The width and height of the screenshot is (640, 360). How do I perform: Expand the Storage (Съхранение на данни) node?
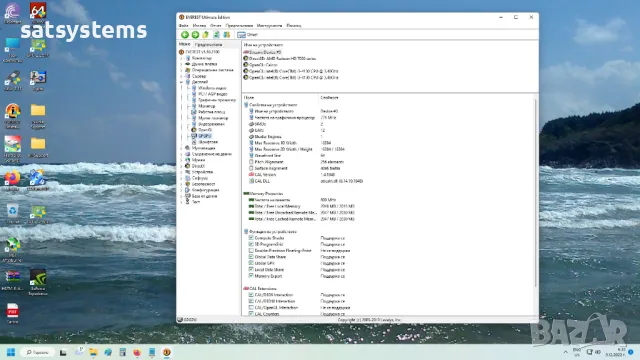[x=182, y=154]
